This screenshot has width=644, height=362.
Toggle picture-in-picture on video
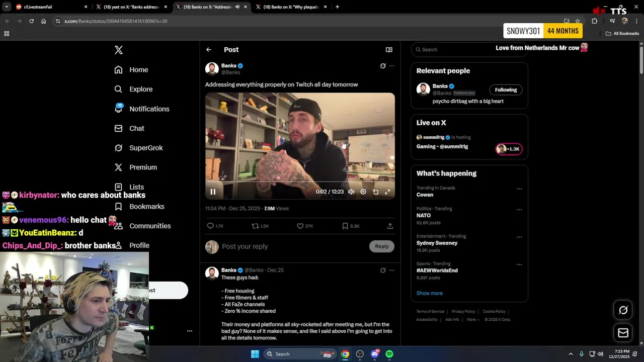point(375,192)
